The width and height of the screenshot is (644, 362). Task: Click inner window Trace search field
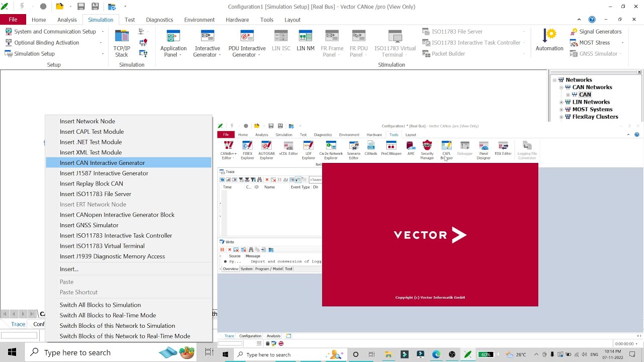[x=315, y=179]
